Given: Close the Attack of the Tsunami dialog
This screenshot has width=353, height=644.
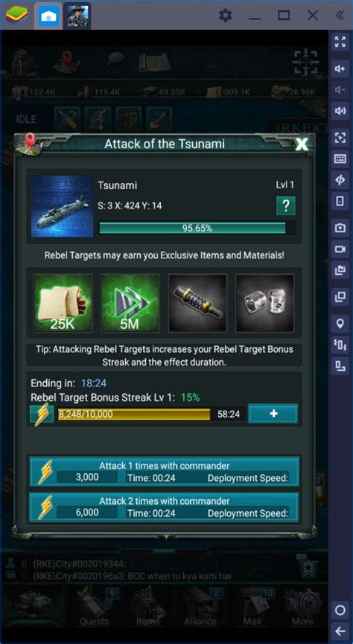Looking at the screenshot, I should pos(302,144).
